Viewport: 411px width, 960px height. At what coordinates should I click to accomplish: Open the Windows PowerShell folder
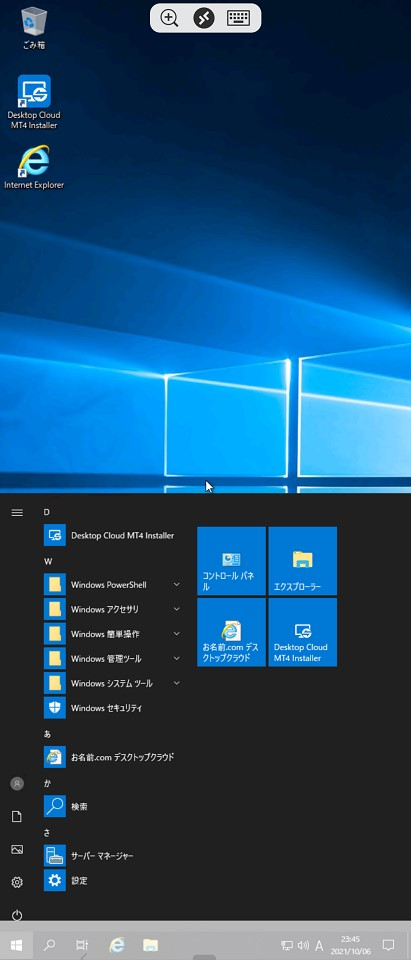(x=113, y=585)
